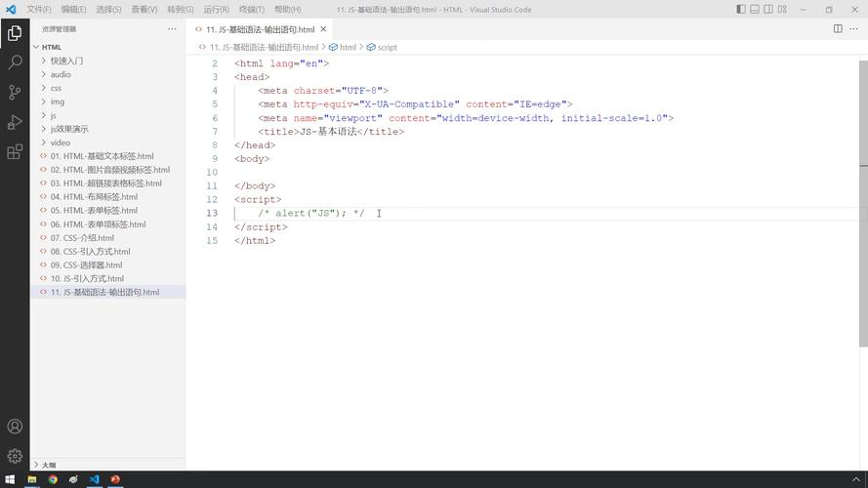Open the 终端(T) menu
Viewport: 868px width, 488px height.
pos(252,10)
